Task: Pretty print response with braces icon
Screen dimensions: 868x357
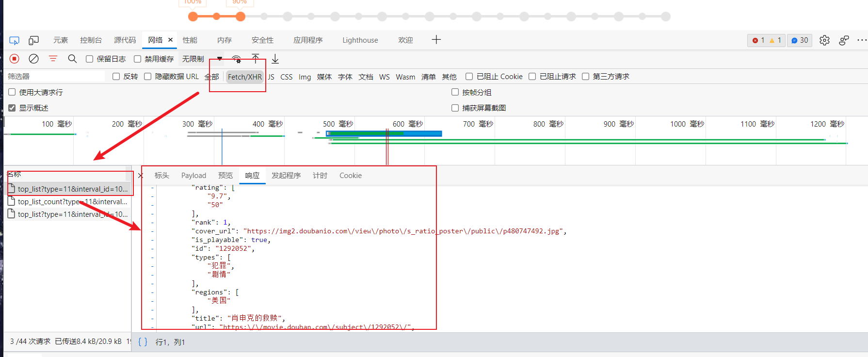Action: click(x=143, y=342)
